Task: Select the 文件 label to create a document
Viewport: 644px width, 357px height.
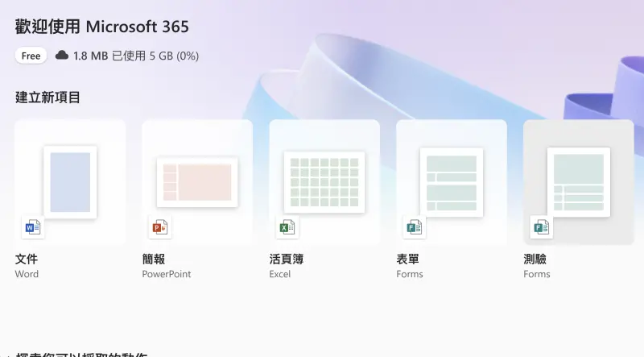Action: point(27,259)
